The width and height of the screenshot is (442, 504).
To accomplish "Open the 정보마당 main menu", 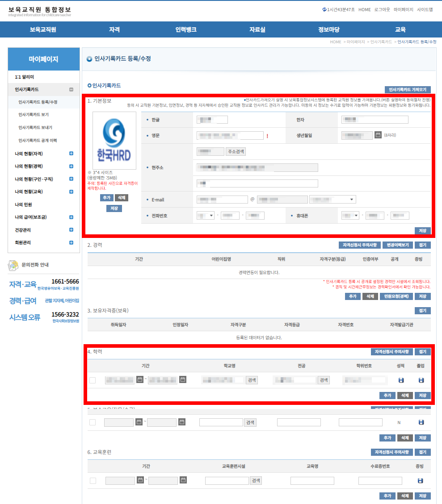I will tap(329, 29).
